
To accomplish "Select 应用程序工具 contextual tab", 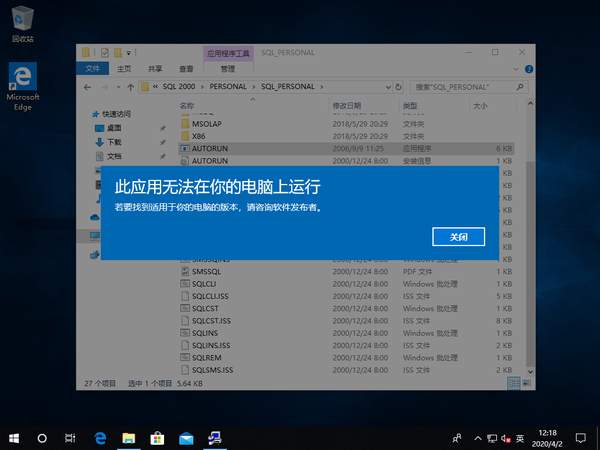I will pyautogui.click(x=228, y=53).
